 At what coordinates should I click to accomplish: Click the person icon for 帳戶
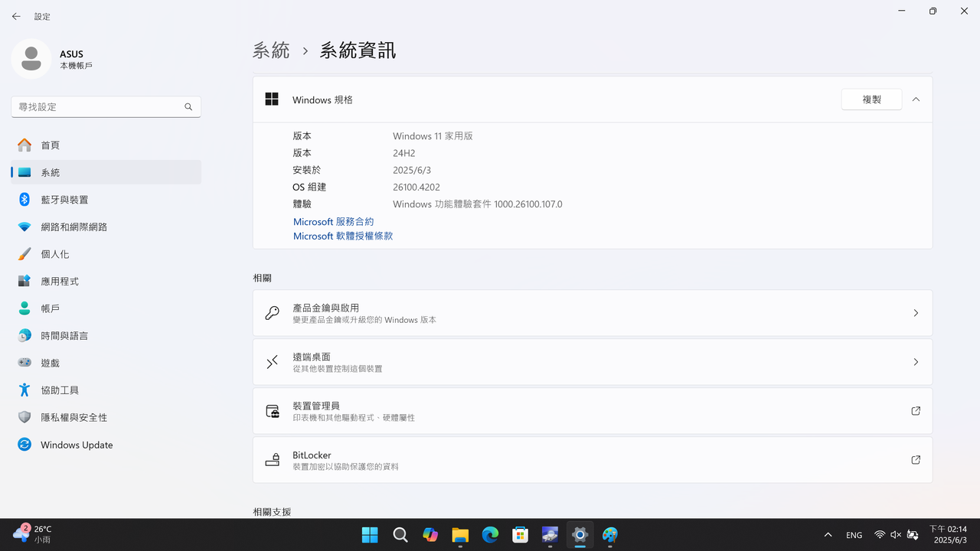pos(24,308)
